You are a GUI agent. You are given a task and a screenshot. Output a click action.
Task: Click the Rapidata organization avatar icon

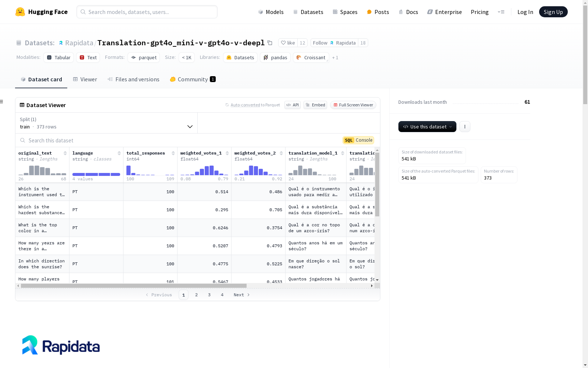coord(61,43)
